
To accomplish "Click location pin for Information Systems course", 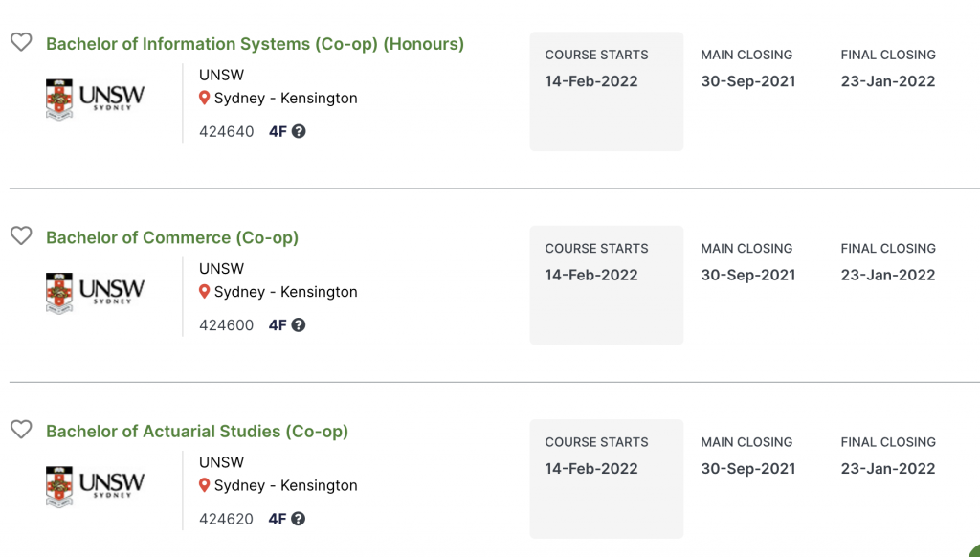I will click(x=204, y=98).
